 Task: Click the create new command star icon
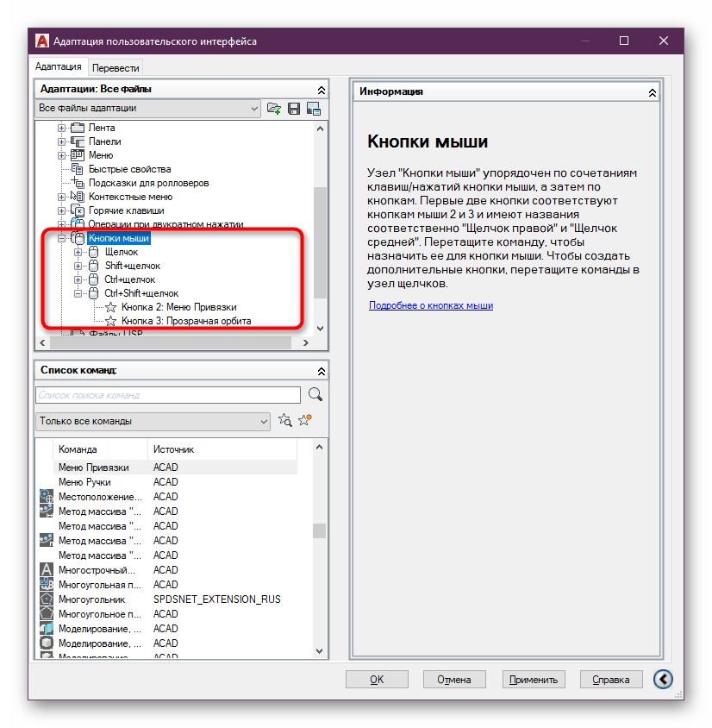pyautogui.click(x=305, y=421)
